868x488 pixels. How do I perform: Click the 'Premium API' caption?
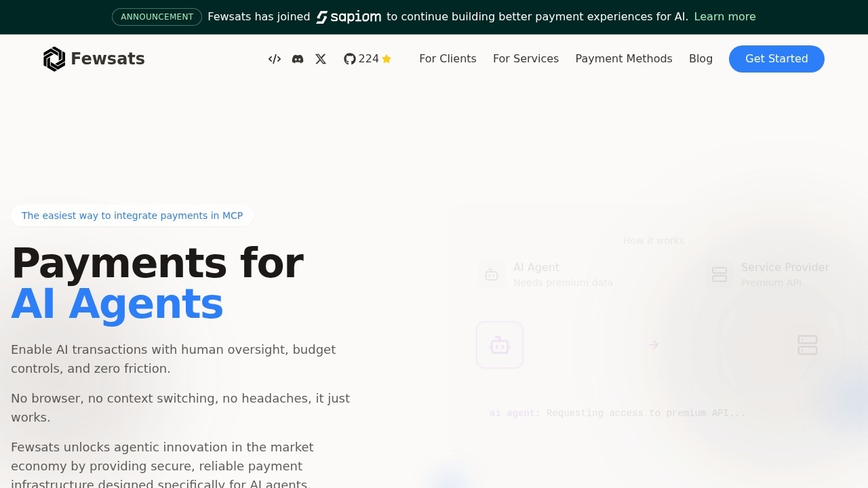pos(771,283)
